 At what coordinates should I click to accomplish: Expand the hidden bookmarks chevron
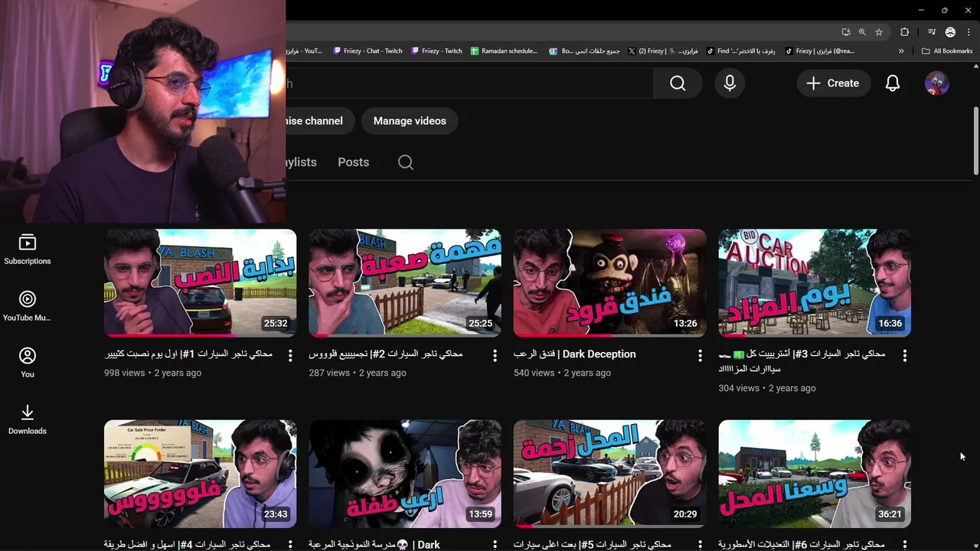[x=901, y=51]
